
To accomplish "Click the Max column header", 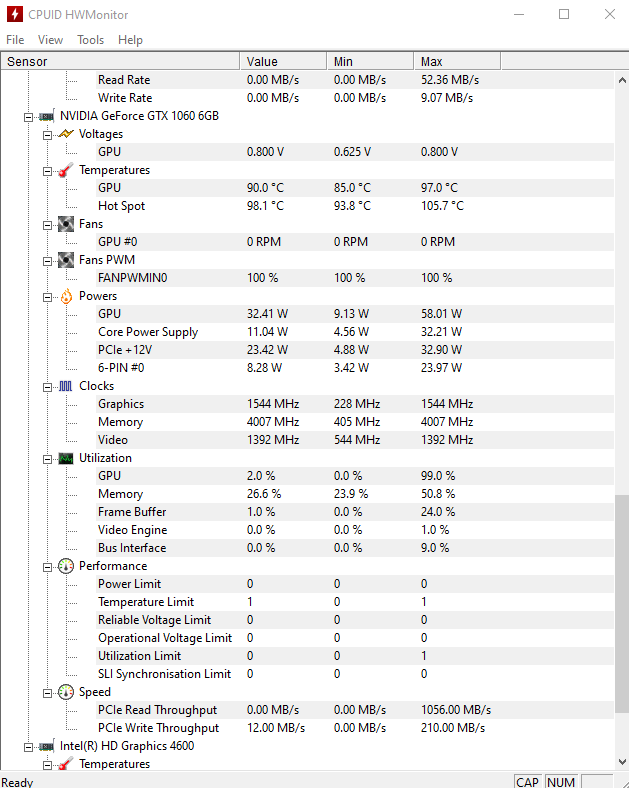I will tap(457, 61).
